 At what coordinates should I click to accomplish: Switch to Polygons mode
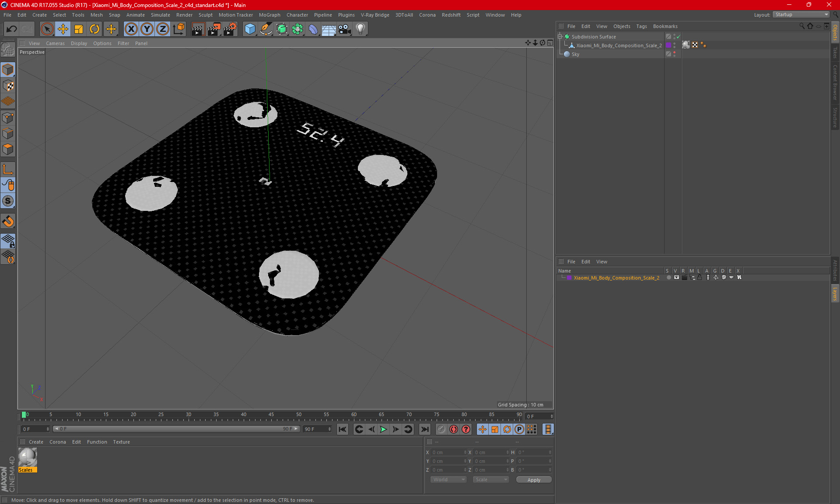point(8,149)
